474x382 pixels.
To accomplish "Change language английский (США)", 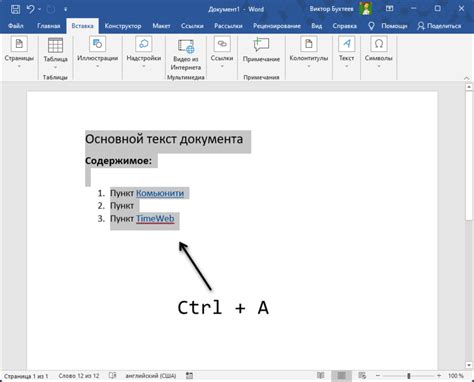I will 151,376.
